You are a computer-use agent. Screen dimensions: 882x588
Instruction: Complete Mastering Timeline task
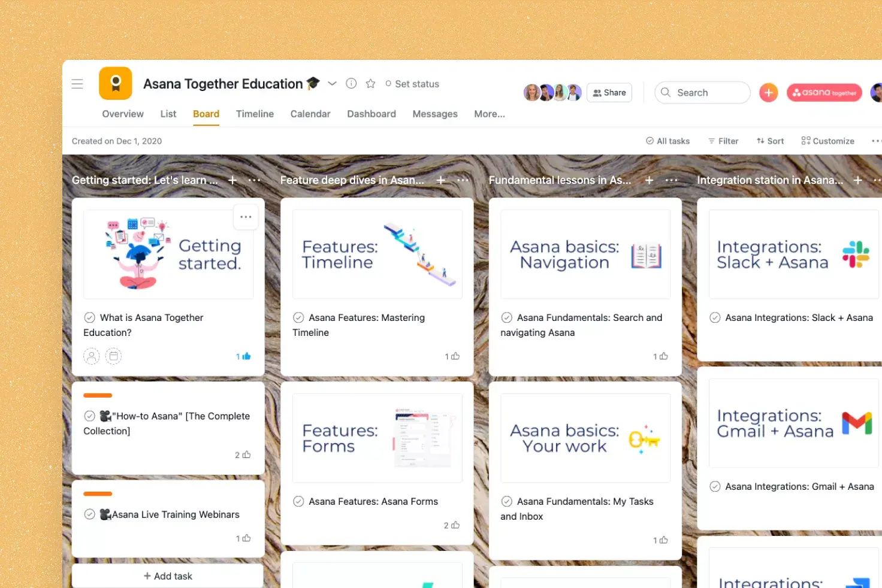pos(298,317)
